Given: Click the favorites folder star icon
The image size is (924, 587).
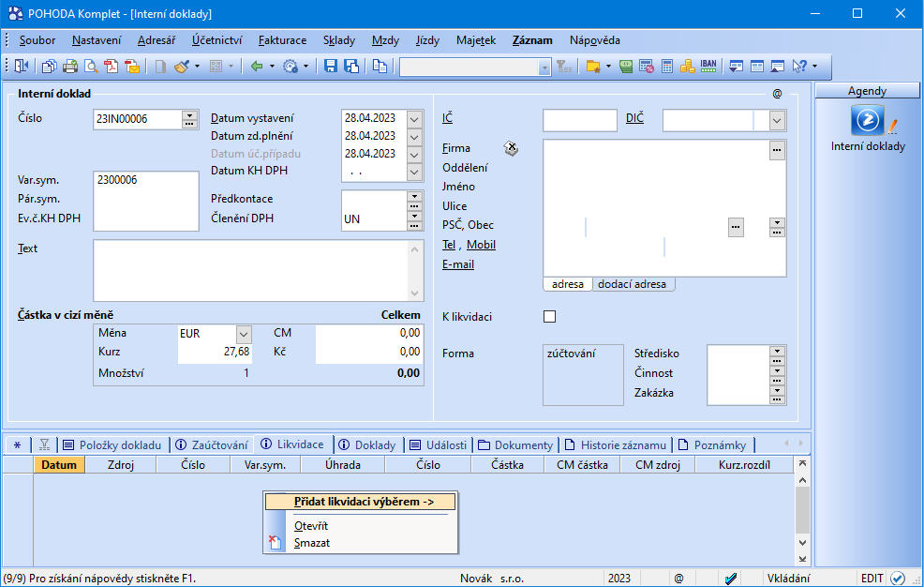Looking at the screenshot, I should 593,66.
